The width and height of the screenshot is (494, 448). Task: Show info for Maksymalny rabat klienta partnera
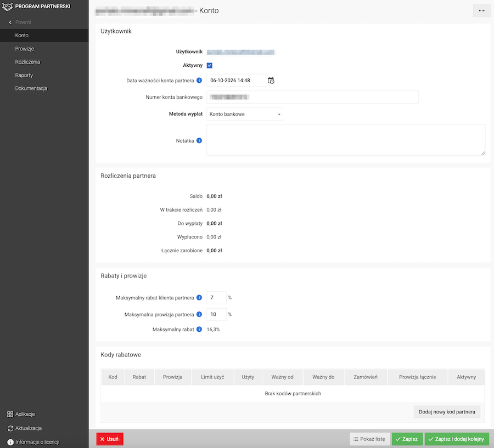[x=199, y=298]
